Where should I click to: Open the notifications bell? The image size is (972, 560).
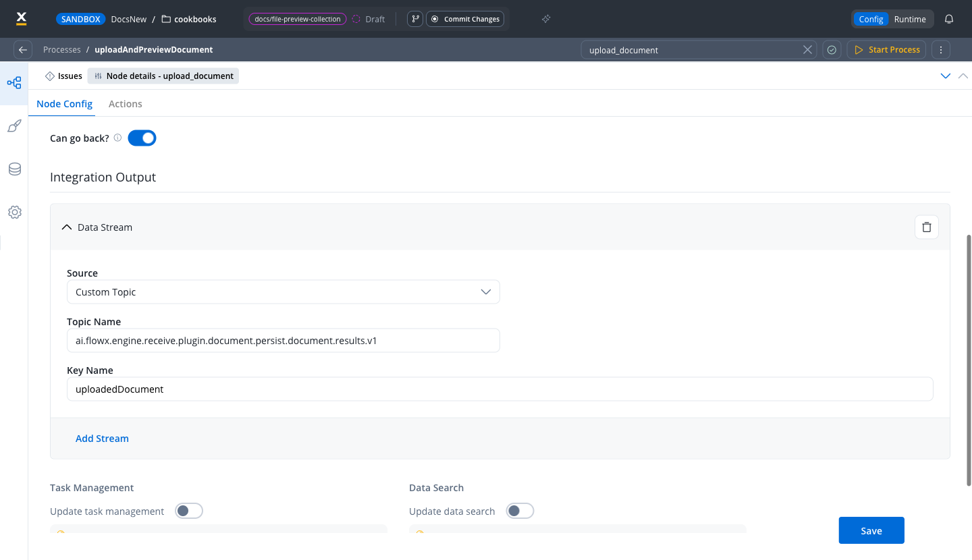(x=949, y=19)
